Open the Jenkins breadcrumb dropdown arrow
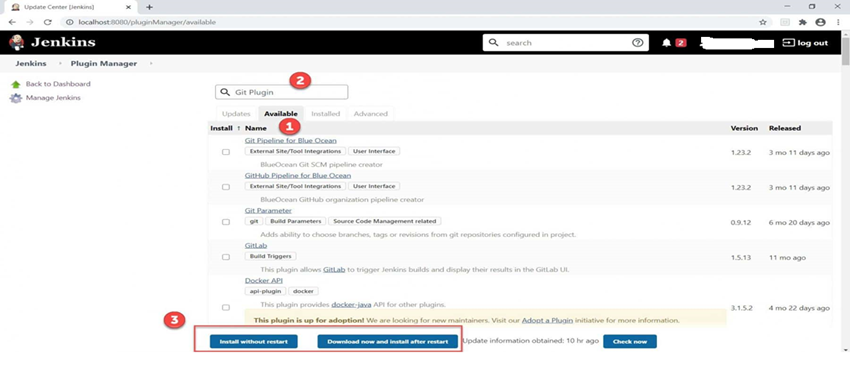Screen dimensions: 850x389 (60, 63)
